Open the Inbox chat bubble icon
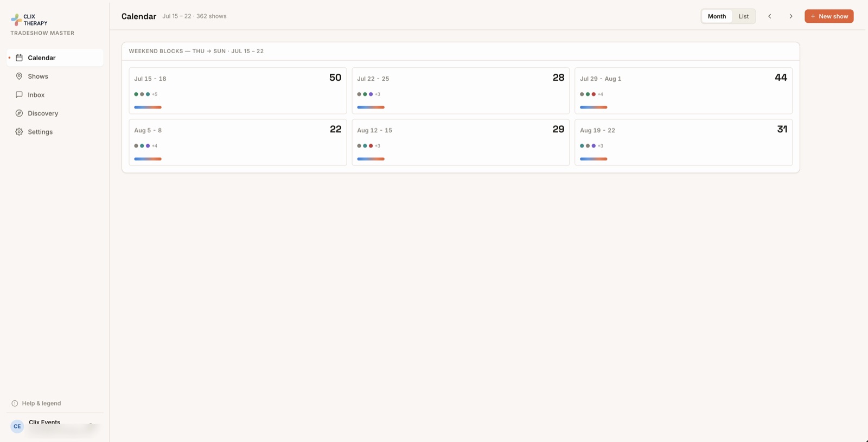This screenshot has width=868, height=442. 19,94
